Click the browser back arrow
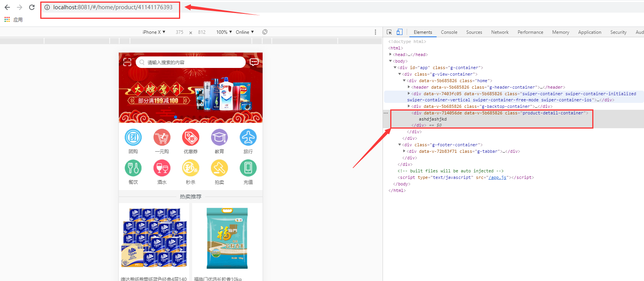Image resolution: width=644 pixels, height=281 pixels. (7, 7)
